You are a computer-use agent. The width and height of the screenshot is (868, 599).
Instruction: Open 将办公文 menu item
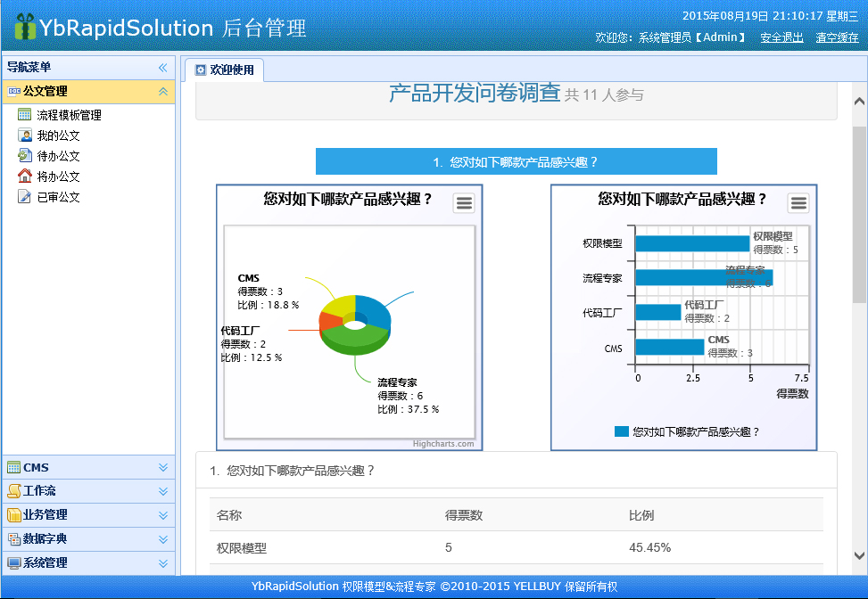click(x=58, y=176)
